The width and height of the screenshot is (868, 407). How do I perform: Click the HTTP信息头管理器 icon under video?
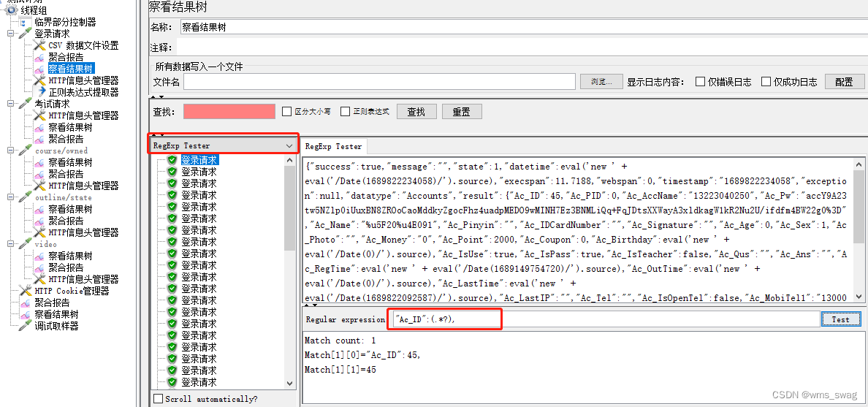pos(39,279)
